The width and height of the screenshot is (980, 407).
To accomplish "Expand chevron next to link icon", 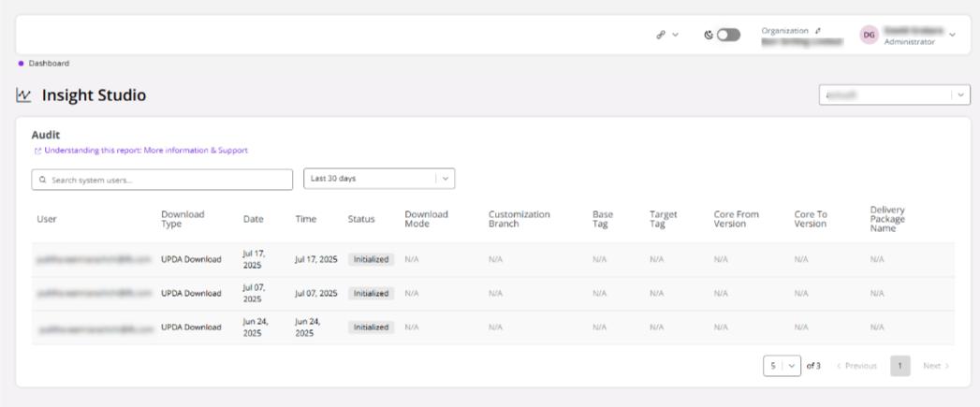I will (x=675, y=35).
